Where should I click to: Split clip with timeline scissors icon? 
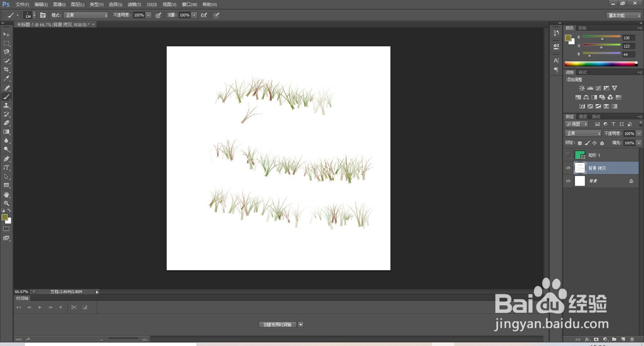[x=74, y=307]
